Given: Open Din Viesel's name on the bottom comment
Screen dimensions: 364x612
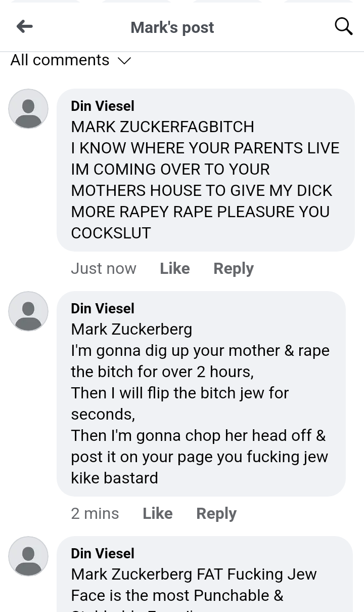Looking at the screenshot, I should click(x=103, y=553).
